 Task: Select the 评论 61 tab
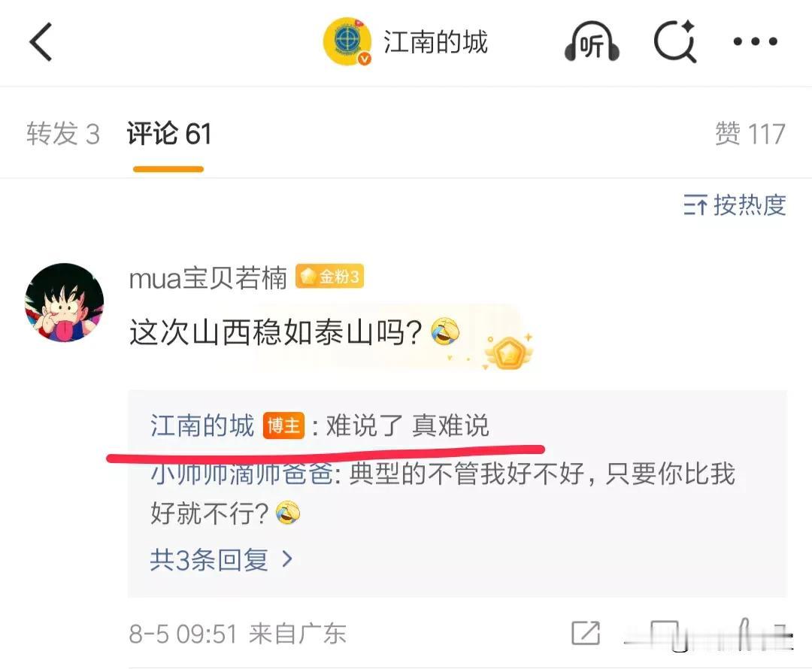click(x=169, y=134)
